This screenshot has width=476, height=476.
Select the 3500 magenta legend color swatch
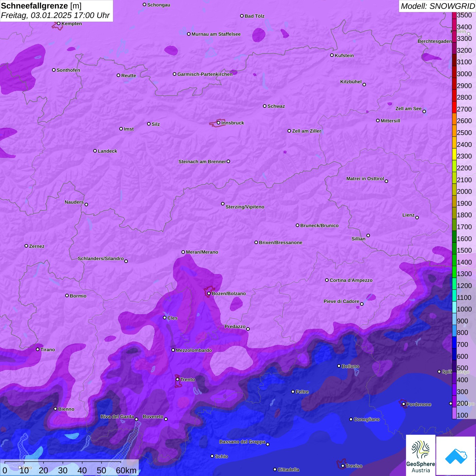[x=454, y=15]
